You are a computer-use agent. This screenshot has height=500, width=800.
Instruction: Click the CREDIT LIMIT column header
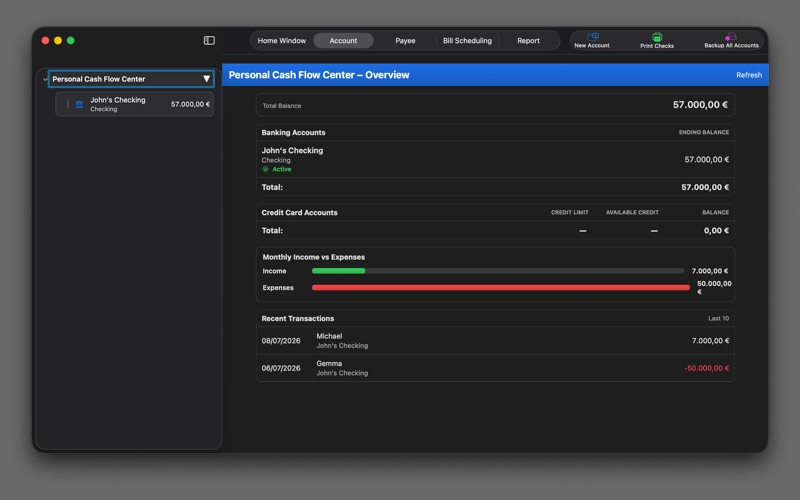[x=569, y=212]
